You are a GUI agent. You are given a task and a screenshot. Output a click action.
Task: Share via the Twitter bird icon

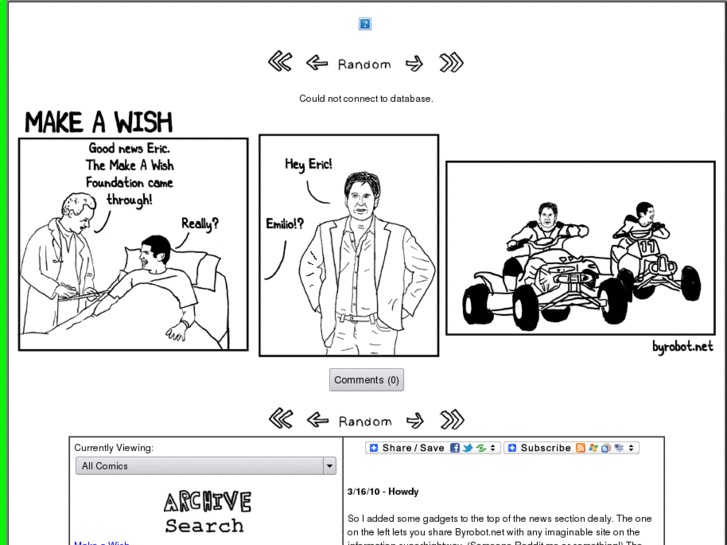(x=468, y=448)
